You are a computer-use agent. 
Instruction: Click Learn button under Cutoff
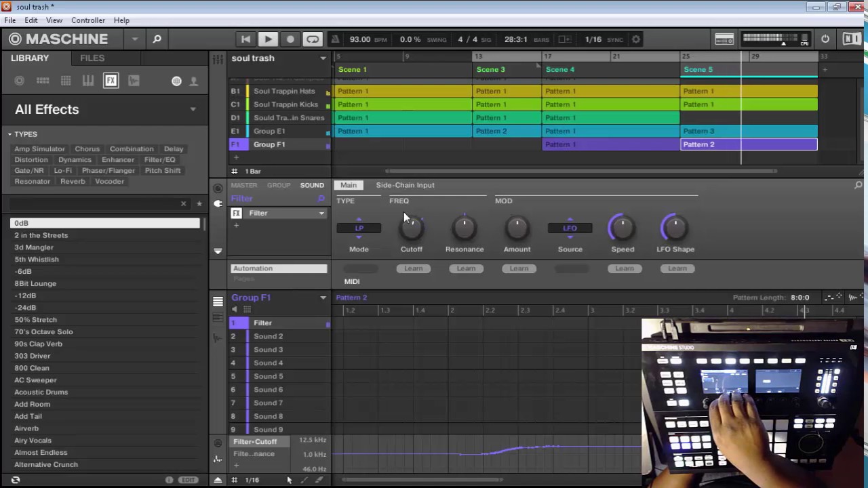coord(414,268)
